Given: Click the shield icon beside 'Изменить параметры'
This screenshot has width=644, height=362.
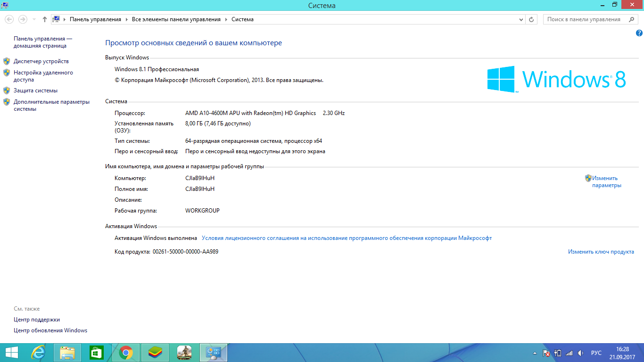Looking at the screenshot, I should 588,178.
